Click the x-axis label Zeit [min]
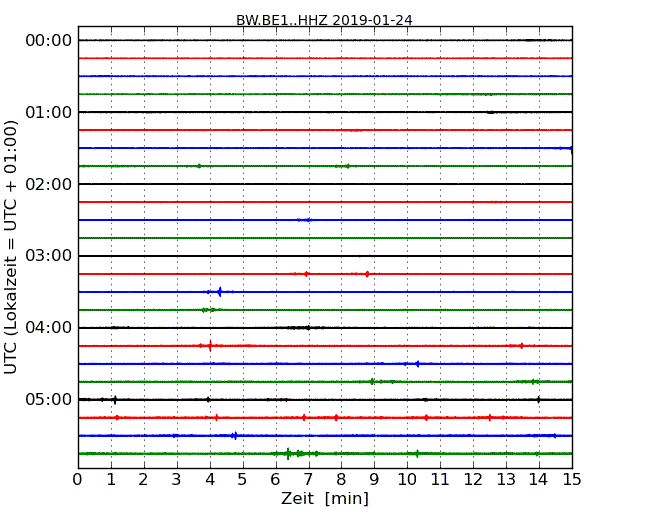The height and width of the screenshot is (520, 650). [325, 498]
